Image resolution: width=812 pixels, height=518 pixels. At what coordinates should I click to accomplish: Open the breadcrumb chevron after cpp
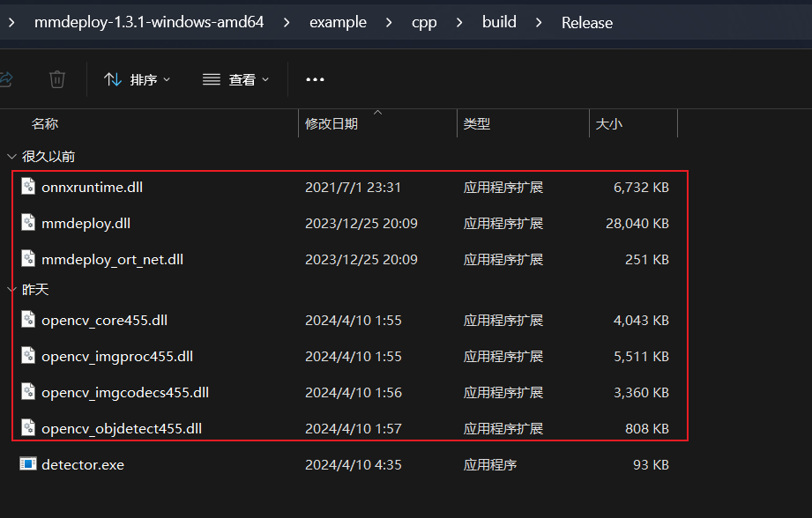[458, 22]
